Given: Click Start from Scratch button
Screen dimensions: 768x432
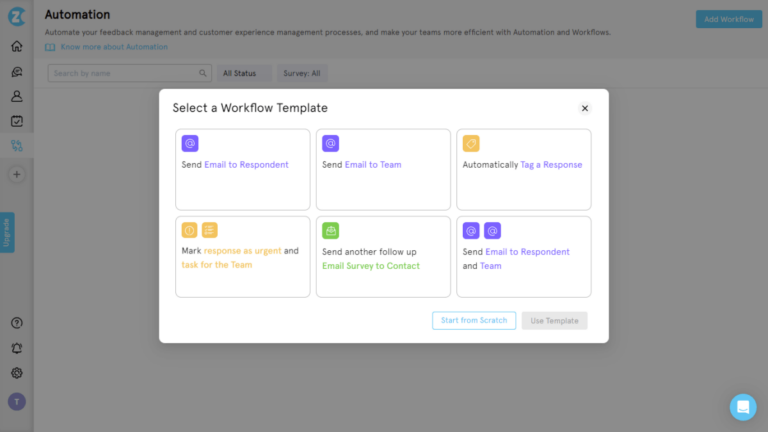Looking at the screenshot, I should [x=474, y=320].
